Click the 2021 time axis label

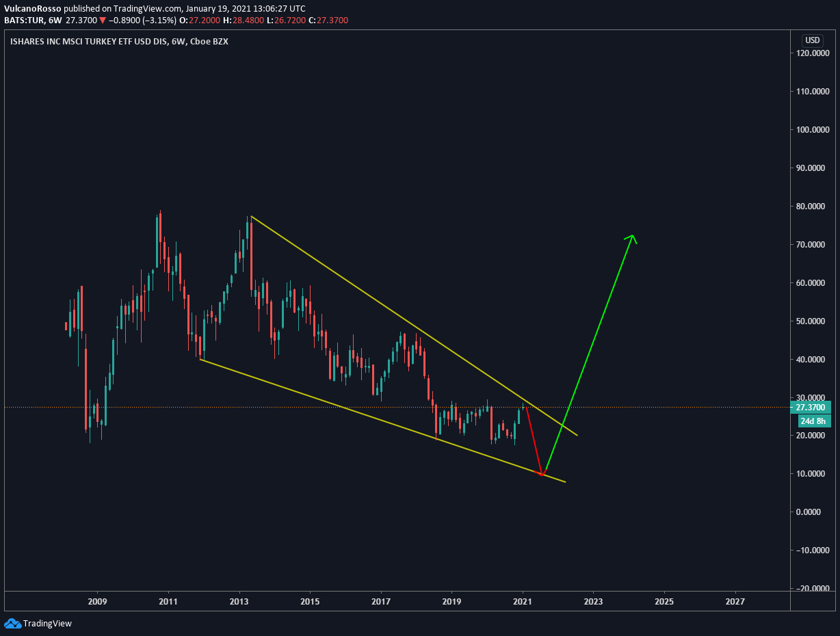(x=523, y=602)
